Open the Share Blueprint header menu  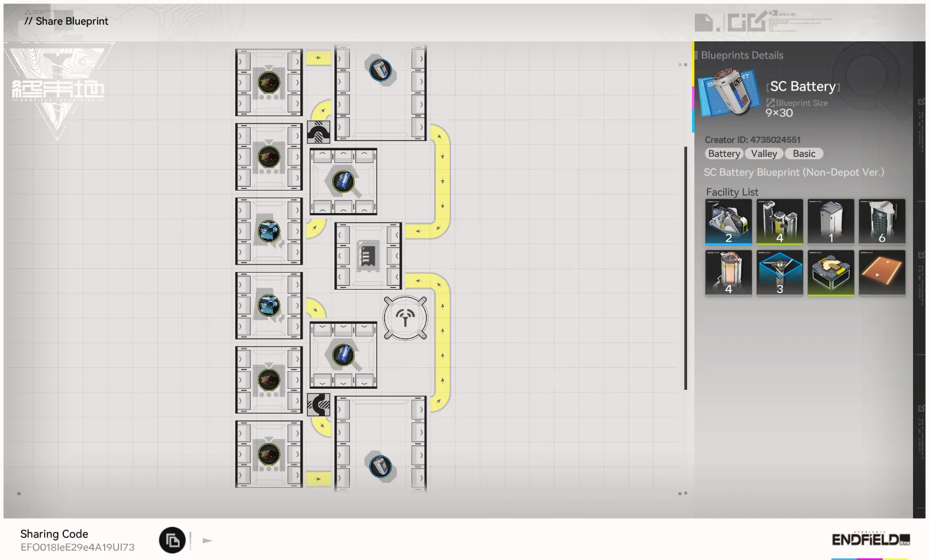pos(66,21)
